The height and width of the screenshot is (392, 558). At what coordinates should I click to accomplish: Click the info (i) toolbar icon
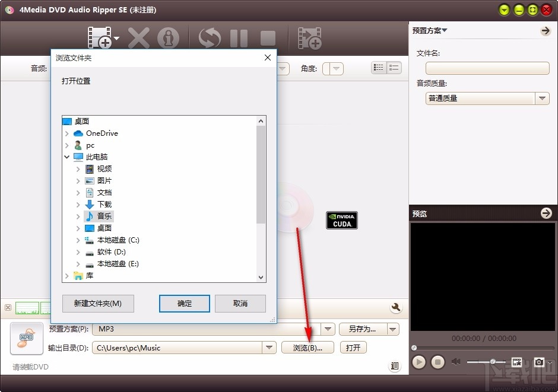169,37
